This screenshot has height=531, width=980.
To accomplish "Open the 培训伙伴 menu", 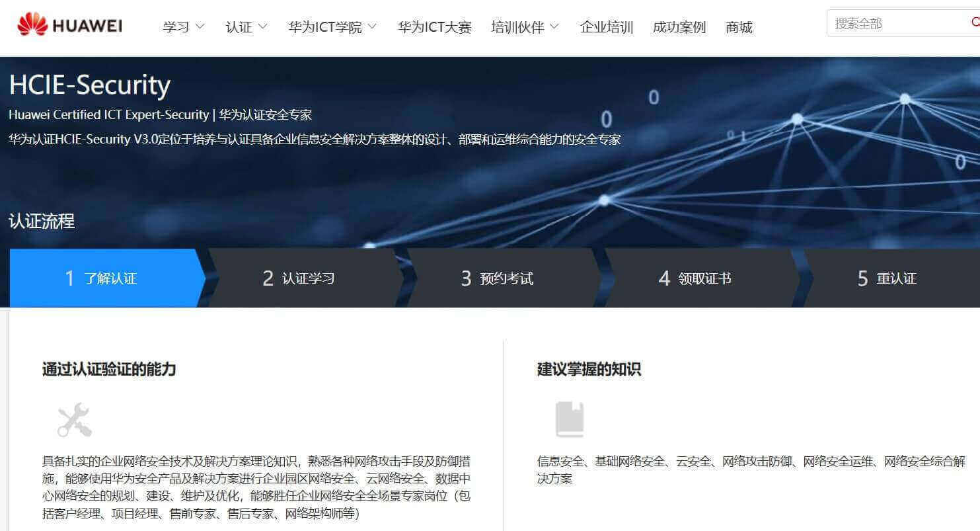I will (x=517, y=27).
